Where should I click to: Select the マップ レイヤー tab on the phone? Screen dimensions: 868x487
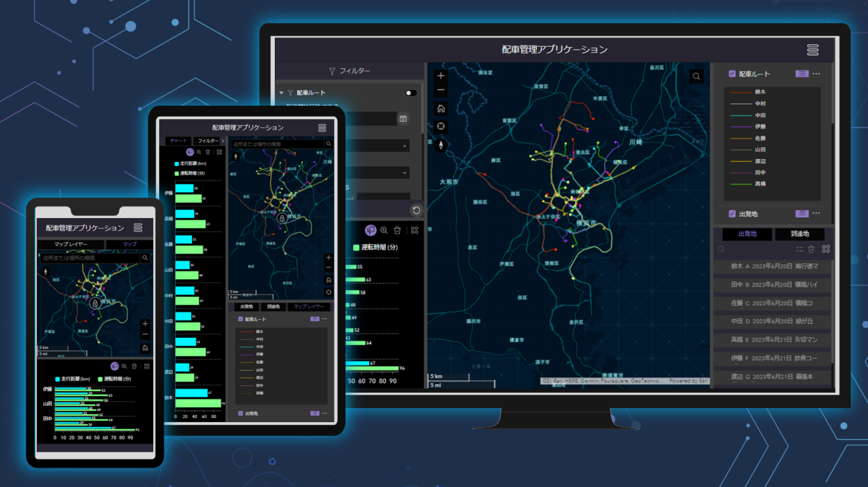pyautogui.click(x=70, y=244)
